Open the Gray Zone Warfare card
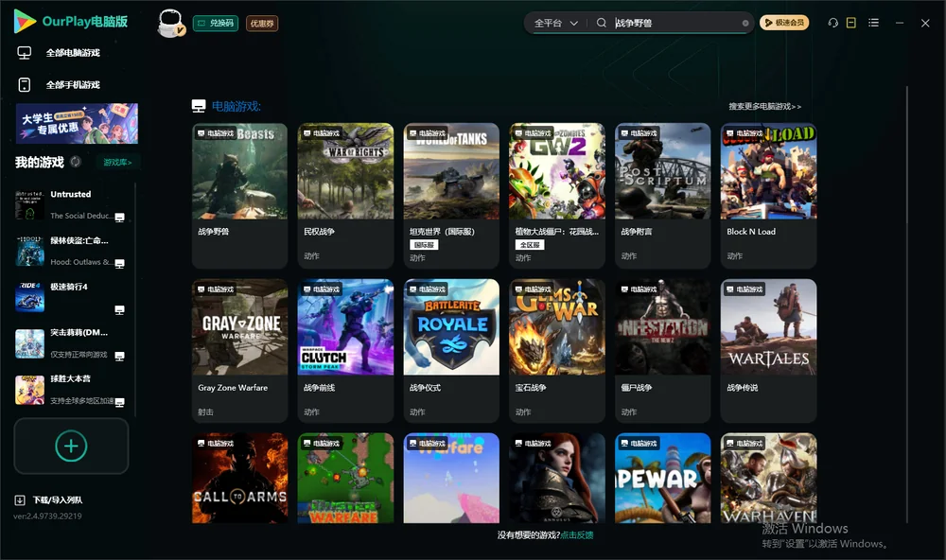This screenshot has height=560, width=946. [240, 351]
